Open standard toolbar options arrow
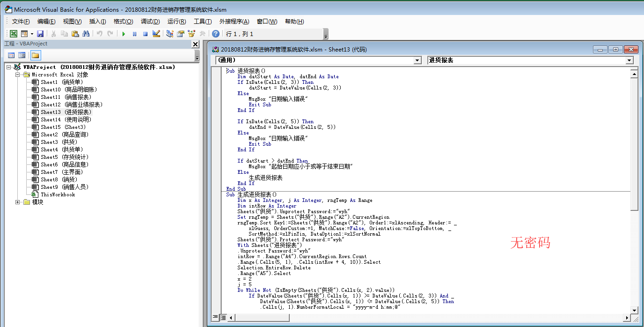This screenshot has height=327, width=644. (326, 34)
